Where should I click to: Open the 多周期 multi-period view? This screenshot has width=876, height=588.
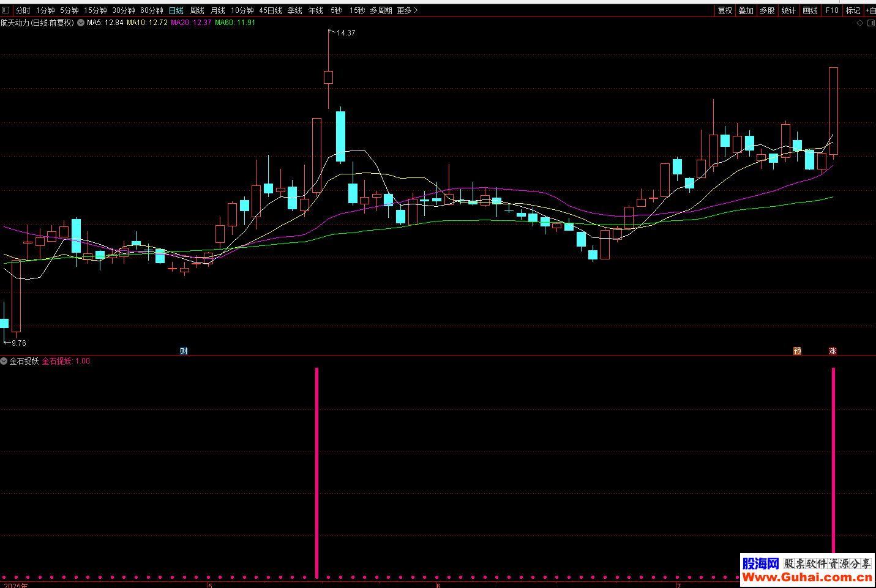pos(381,10)
